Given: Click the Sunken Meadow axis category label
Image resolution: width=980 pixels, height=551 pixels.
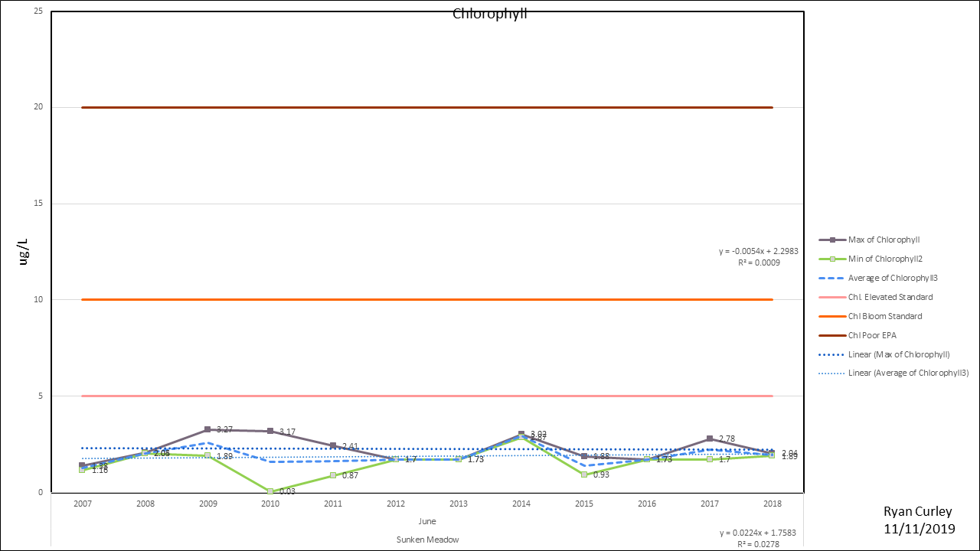Looking at the screenshot, I should tap(427, 540).
